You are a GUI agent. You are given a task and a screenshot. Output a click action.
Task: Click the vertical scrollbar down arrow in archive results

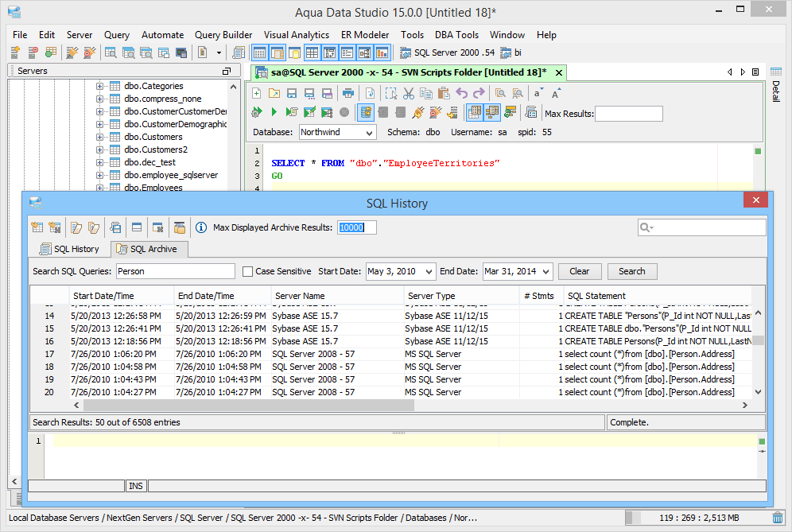point(758,392)
